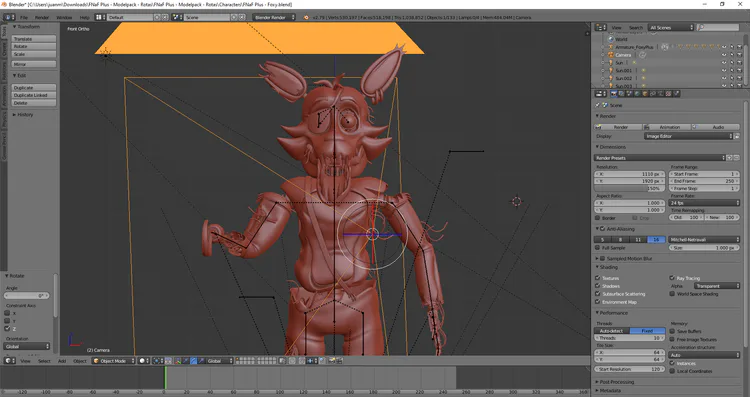Image resolution: width=750 pixels, height=397 pixels.
Task: Open the World properties tab icon
Action: 637,94
